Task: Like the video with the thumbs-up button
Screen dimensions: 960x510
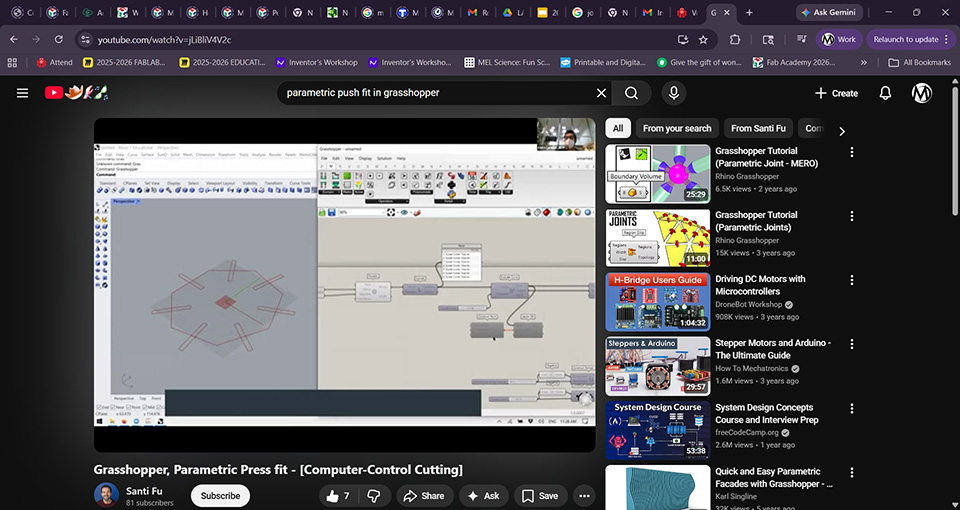Action: click(338, 496)
